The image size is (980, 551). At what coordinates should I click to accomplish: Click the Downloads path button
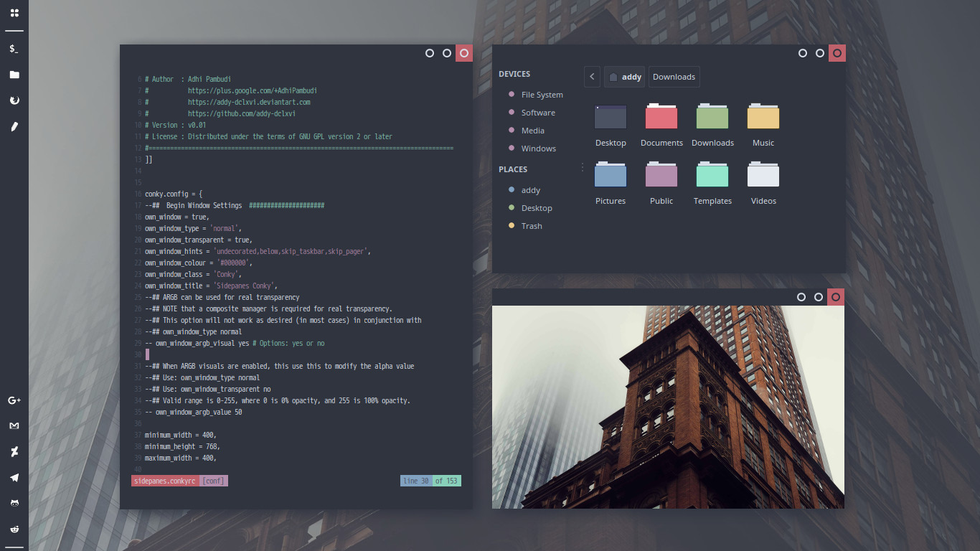pos(674,77)
